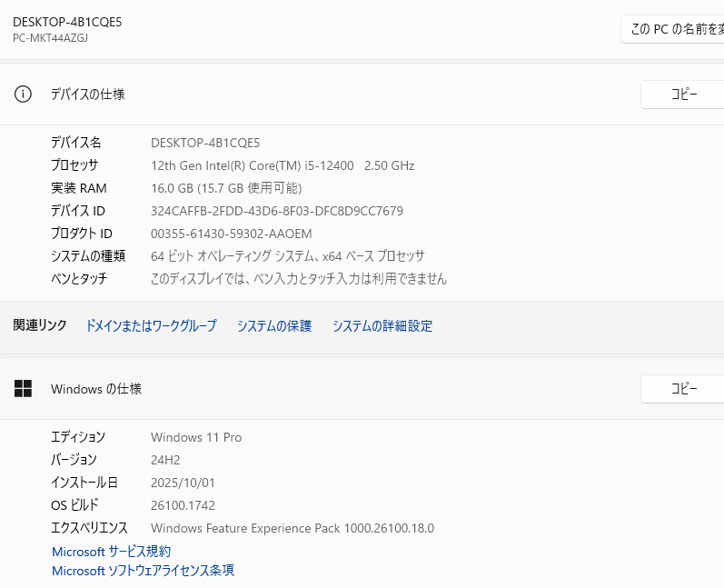This screenshot has height=588, width=724.
Task: Copy device specs with the upper コピー button
Action: [682, 95]
